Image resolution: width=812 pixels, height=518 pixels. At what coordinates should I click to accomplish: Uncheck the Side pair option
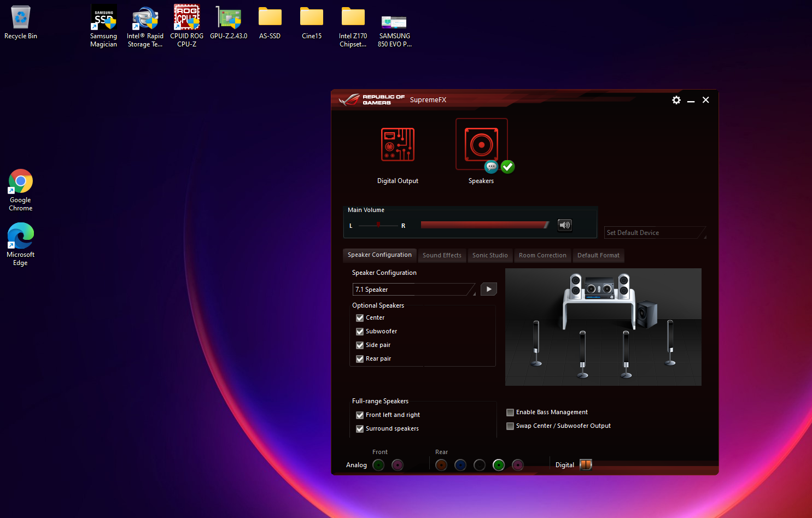(x=360, y=345)
